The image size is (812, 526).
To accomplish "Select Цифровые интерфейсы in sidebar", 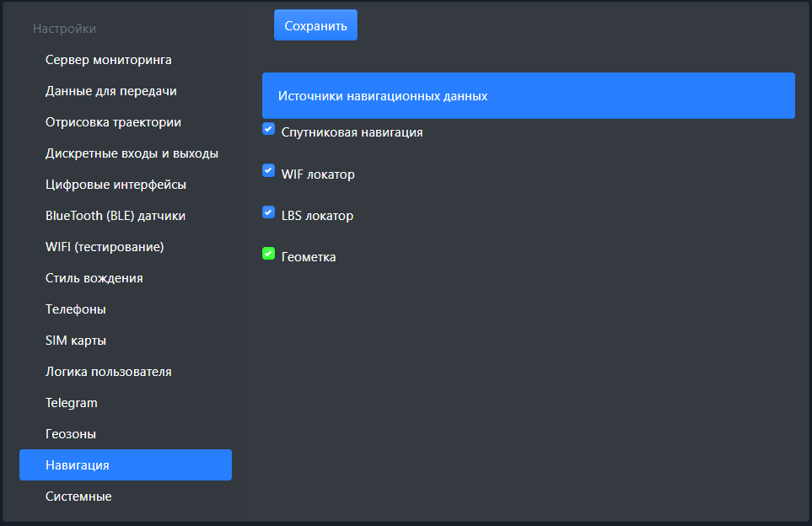I will click(x=116, y=185).
